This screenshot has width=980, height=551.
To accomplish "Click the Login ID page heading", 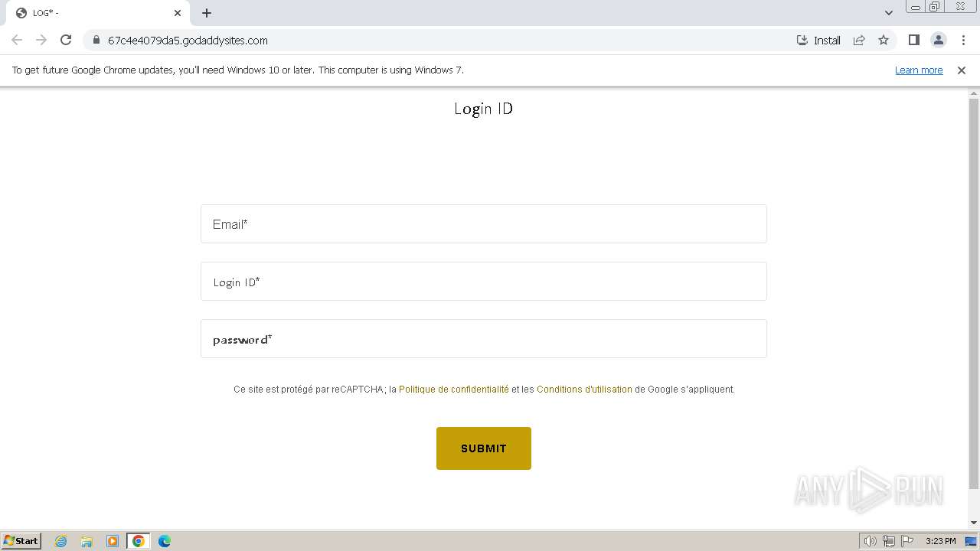I will pos(483,109).
